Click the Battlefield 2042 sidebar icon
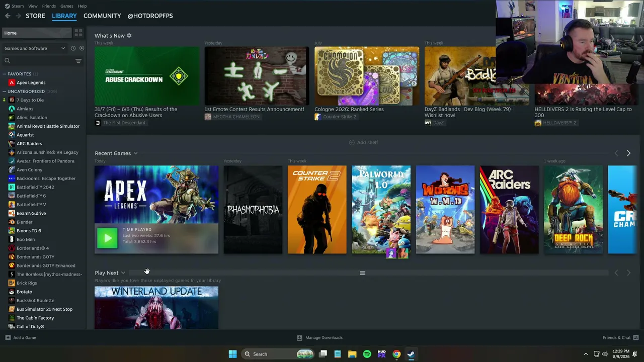 tap(12, 187)
